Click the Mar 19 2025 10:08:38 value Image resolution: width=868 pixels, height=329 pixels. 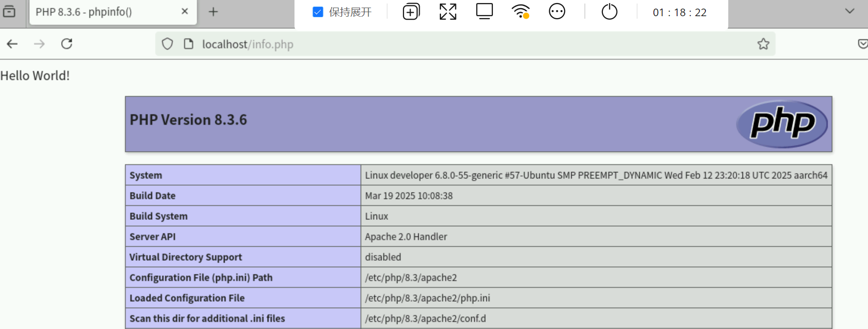click(409, 196)
